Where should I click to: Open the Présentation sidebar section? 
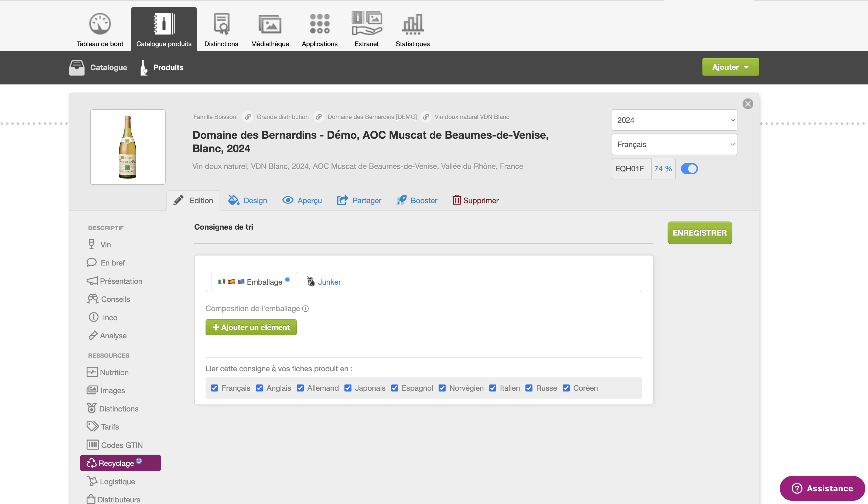click(114, 281)
